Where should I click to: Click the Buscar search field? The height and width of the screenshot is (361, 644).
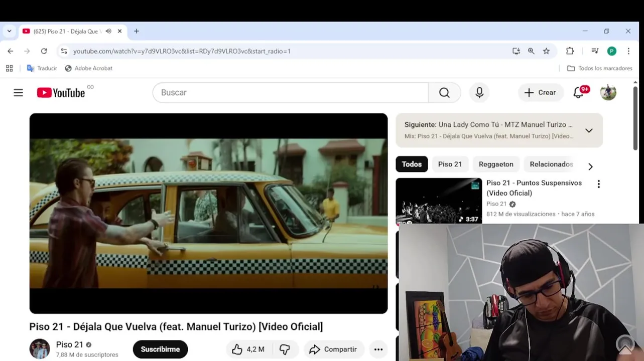pos(290,93)
